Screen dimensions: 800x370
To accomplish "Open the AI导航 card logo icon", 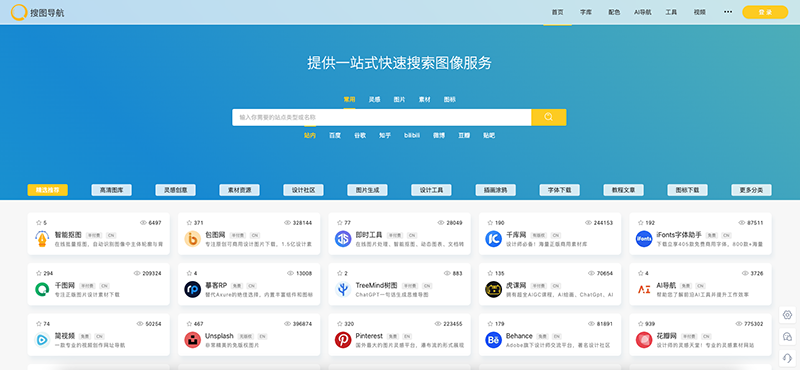I will point(644,289).
